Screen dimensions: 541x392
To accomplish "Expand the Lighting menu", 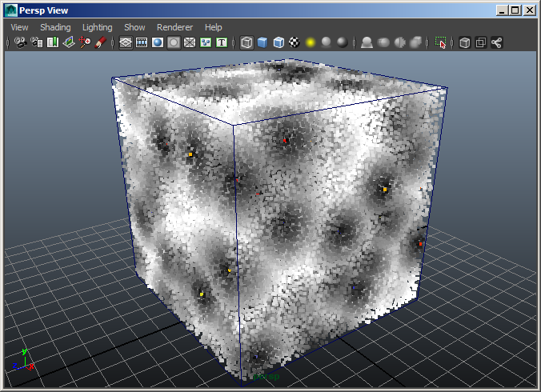I will pyautogui.click(x=98, y=27).
